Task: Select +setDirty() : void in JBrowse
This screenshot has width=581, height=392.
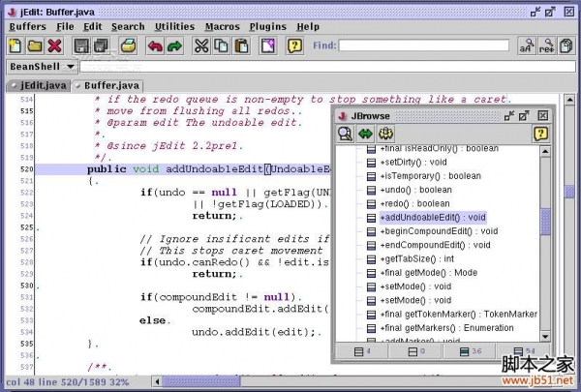Action: (x=413, y=163)
